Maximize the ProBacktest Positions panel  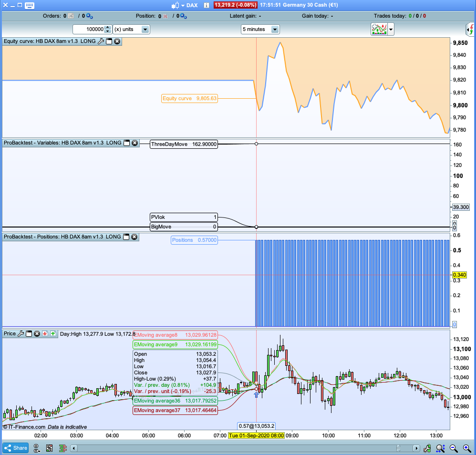126,237
